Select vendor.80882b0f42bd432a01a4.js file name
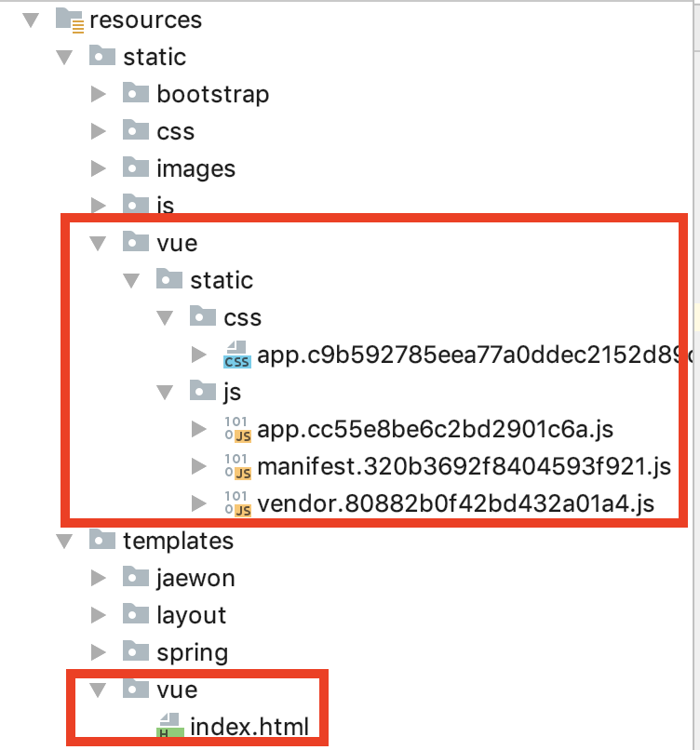700x750 pixels. point(455,503)
